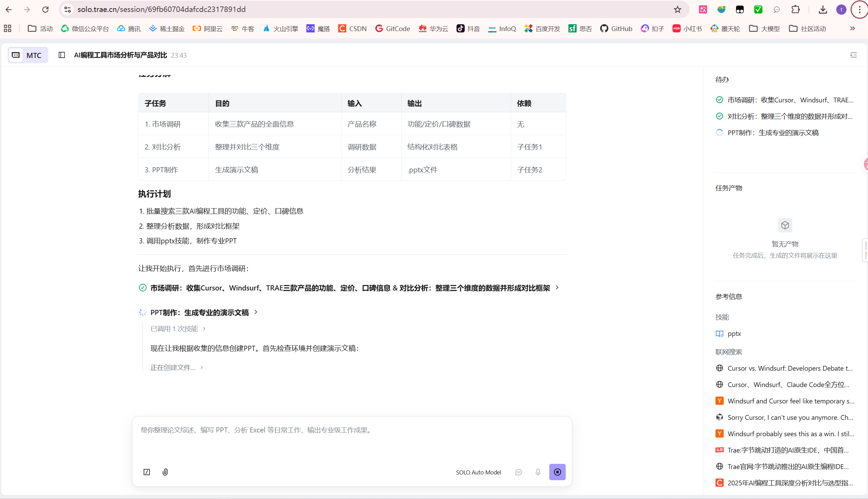
Task: Collapse the right panel using top-right icon
Action: [853, 55]
